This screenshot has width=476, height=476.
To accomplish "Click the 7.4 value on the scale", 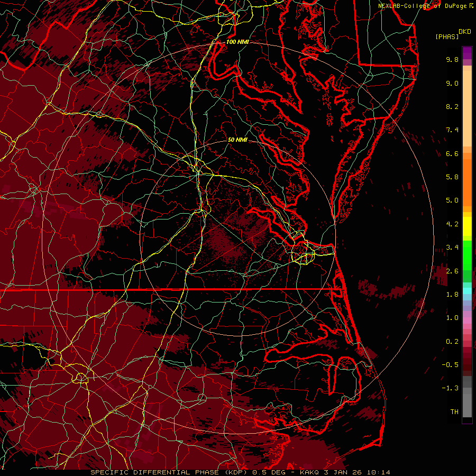I will pyautogui.click(x=452, y=130).
